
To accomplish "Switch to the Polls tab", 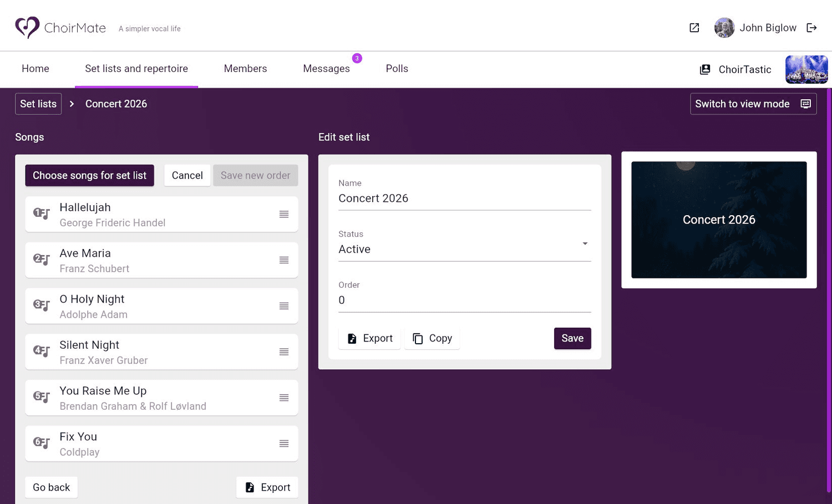I will (x=397, y=69).
